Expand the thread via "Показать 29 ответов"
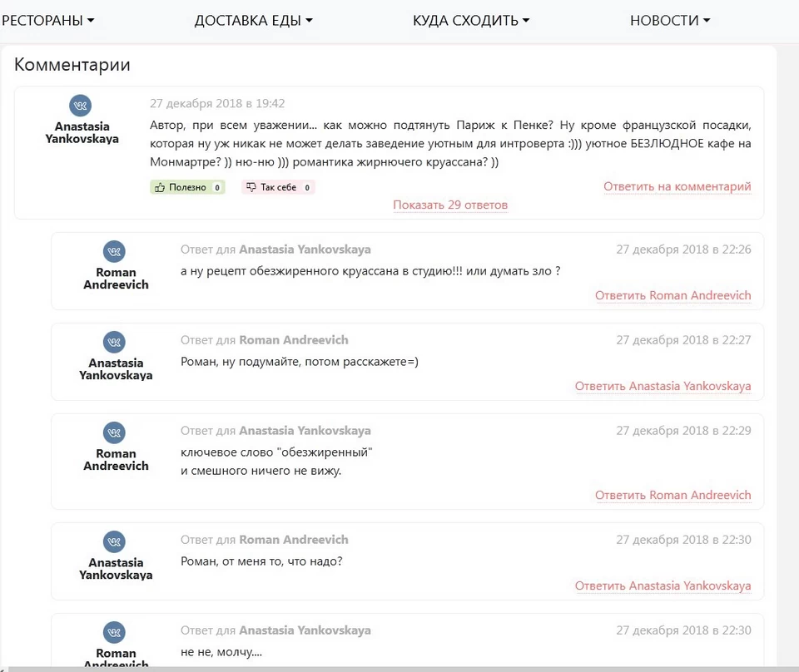 click(450, 205)
